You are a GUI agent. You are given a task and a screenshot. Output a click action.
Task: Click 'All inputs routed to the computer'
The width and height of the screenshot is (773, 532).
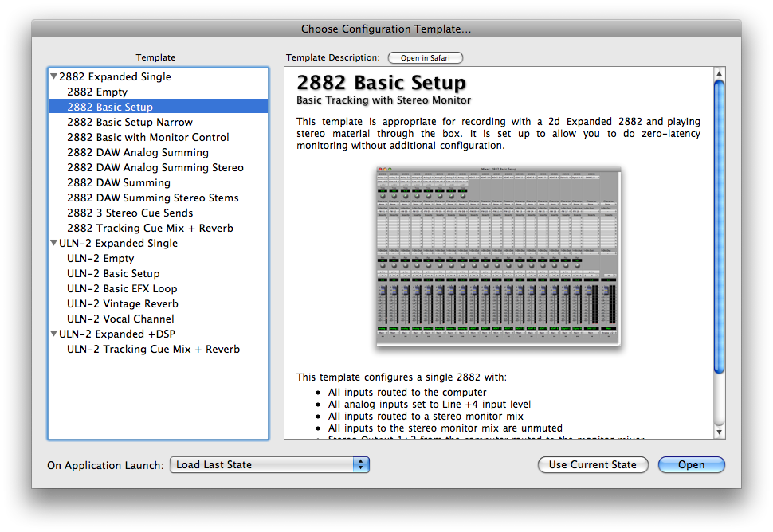407,393
